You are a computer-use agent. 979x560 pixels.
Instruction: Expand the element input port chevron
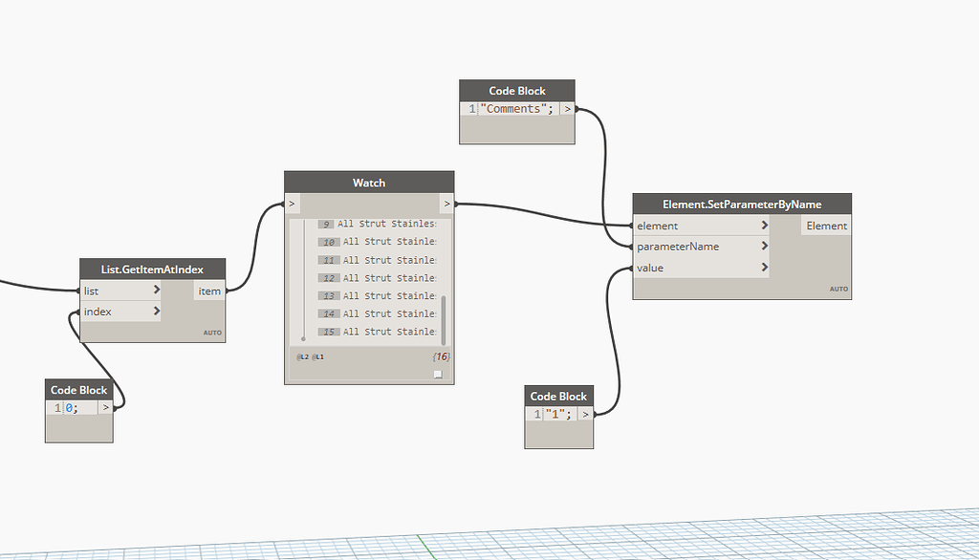point(764,225)
